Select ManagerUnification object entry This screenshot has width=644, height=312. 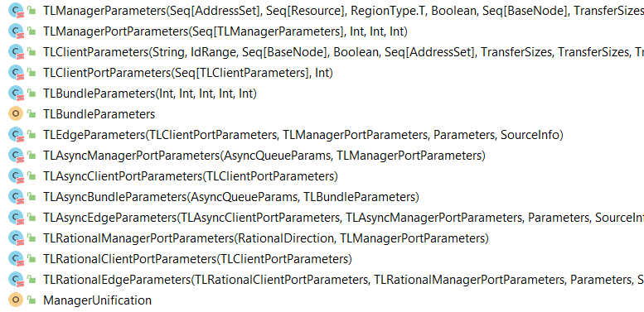(97, 300)
